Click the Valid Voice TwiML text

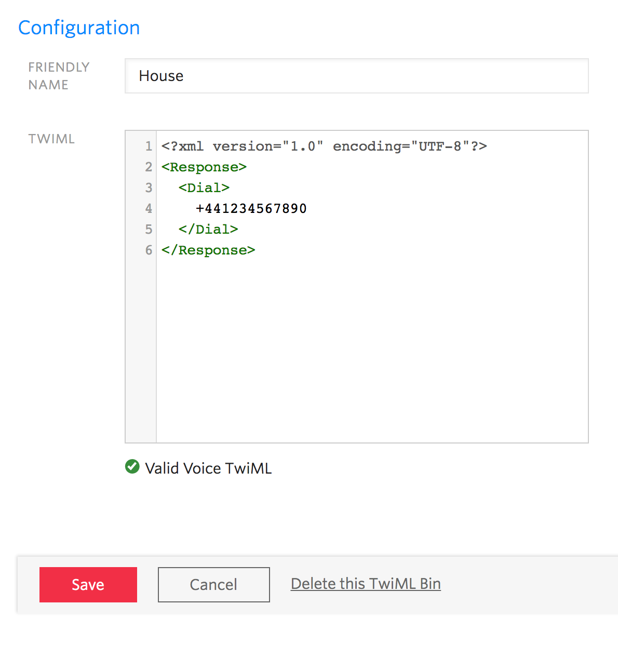(208, 468)
